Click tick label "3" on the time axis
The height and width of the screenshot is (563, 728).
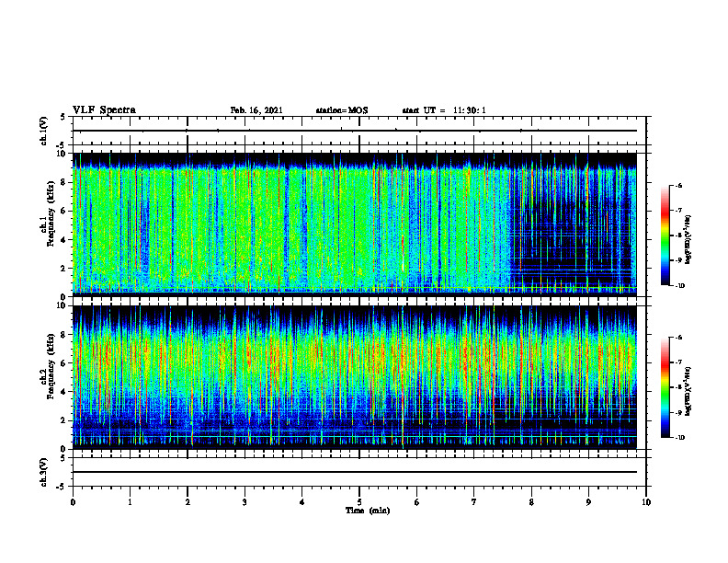pyautogui.click(x=245, y=502)
